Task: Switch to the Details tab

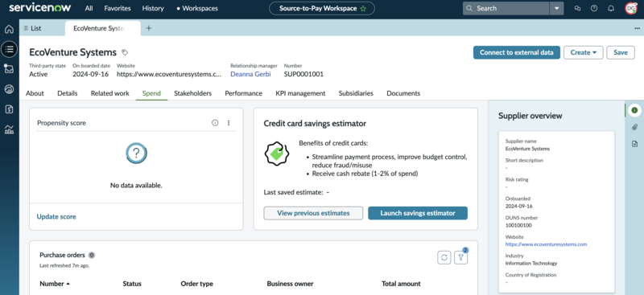Action: (x=68, y=93)
